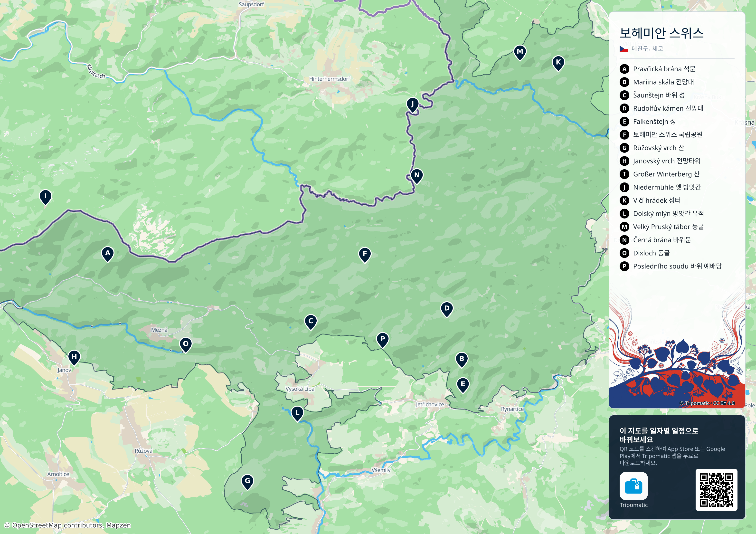Select map marker D
Image resolution: width=756 pixels, height=534 pixels.
[x=447, y=309]
